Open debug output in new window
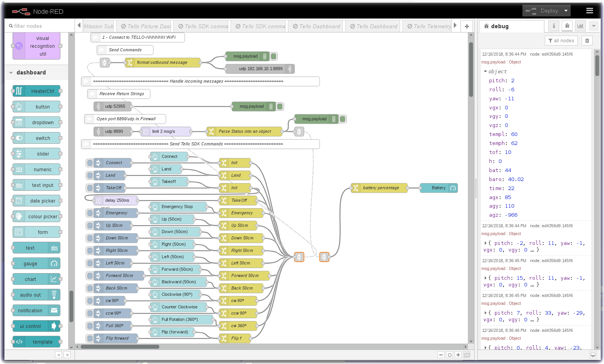Viewport: 604px width, 364px height. (593, 355)
